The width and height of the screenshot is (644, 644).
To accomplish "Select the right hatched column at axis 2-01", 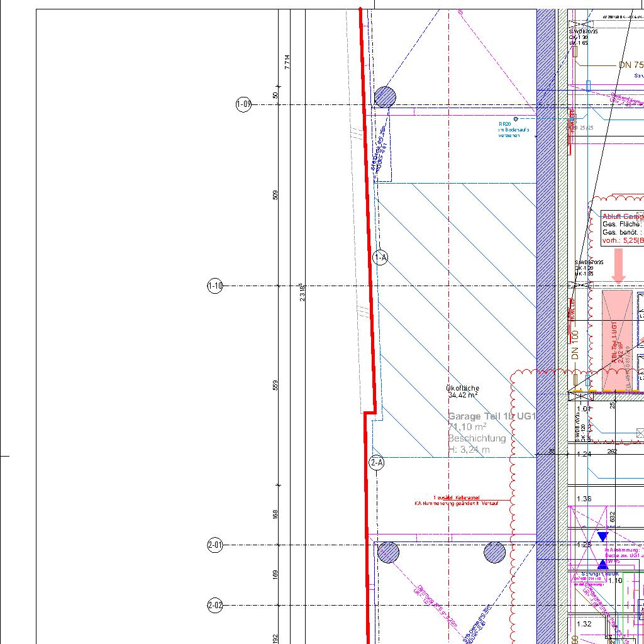I will coord(494,553).
